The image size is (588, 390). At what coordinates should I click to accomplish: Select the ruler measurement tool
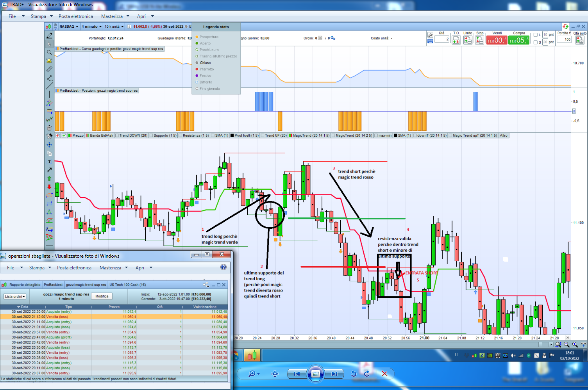click(x=49, y=69)
